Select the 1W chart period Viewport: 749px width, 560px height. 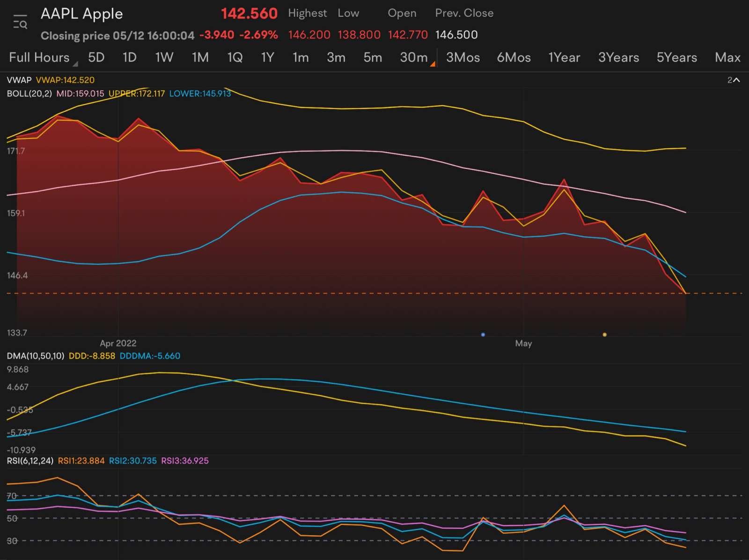pyautogui.click(x=164, y=58)
